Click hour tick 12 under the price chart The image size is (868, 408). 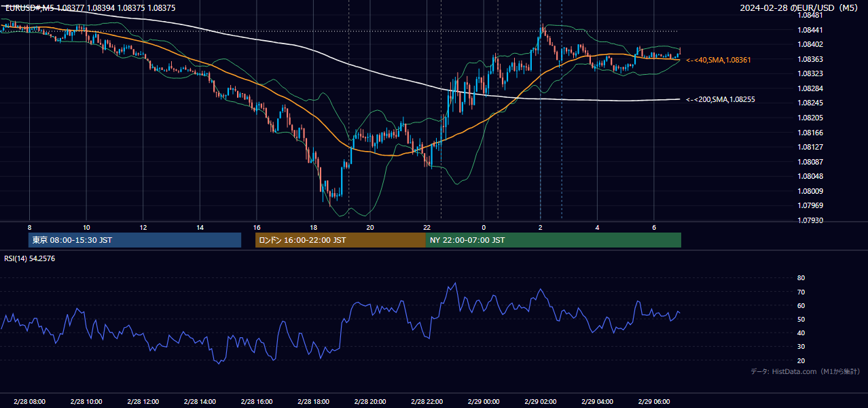click(143, 227)
